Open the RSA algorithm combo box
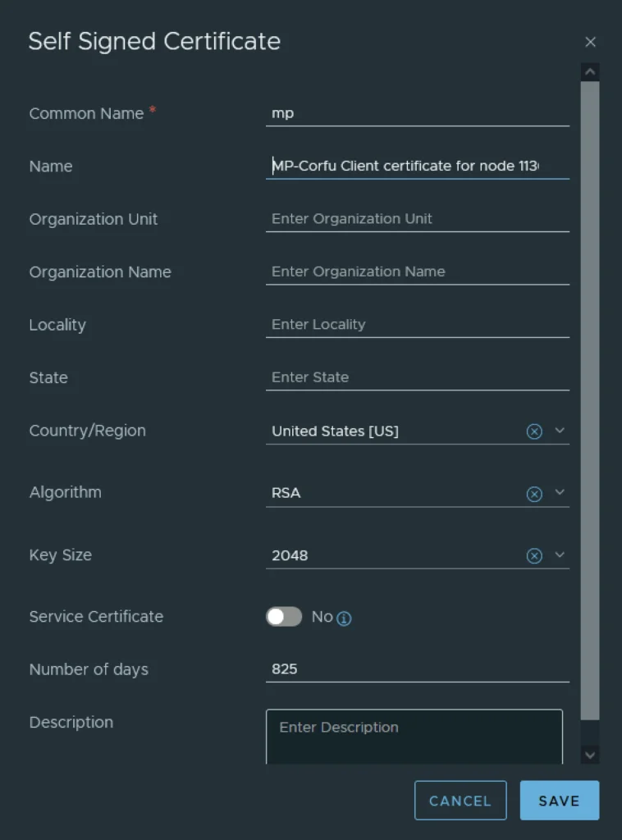The width and height of the screenshot is (622, 840). [418, 493]
